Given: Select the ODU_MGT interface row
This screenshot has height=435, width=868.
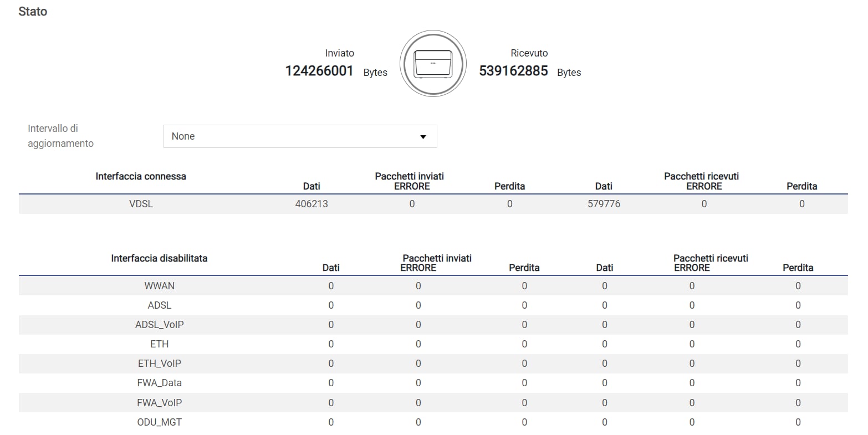Looking at the screenshot, I should click(433, 422).
